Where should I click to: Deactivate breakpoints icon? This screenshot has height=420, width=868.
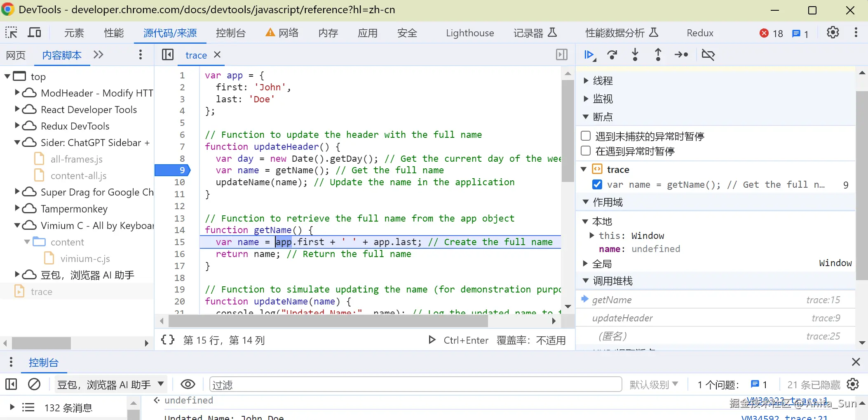click(x=708, y=55)
